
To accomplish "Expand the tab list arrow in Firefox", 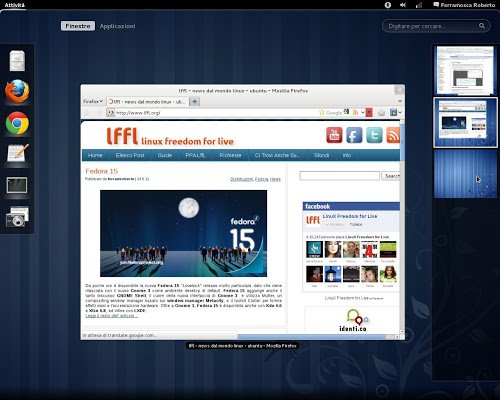I will point(400,101).
